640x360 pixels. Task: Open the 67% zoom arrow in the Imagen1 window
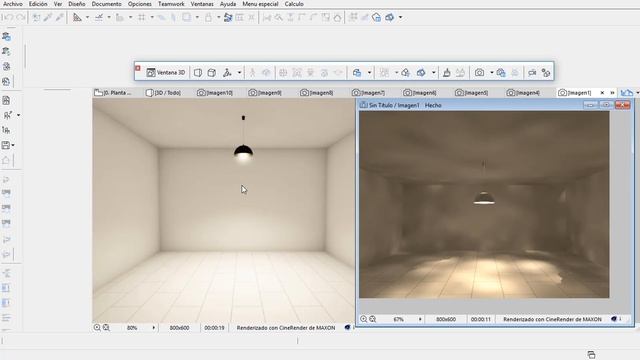[x=420, y=319]
